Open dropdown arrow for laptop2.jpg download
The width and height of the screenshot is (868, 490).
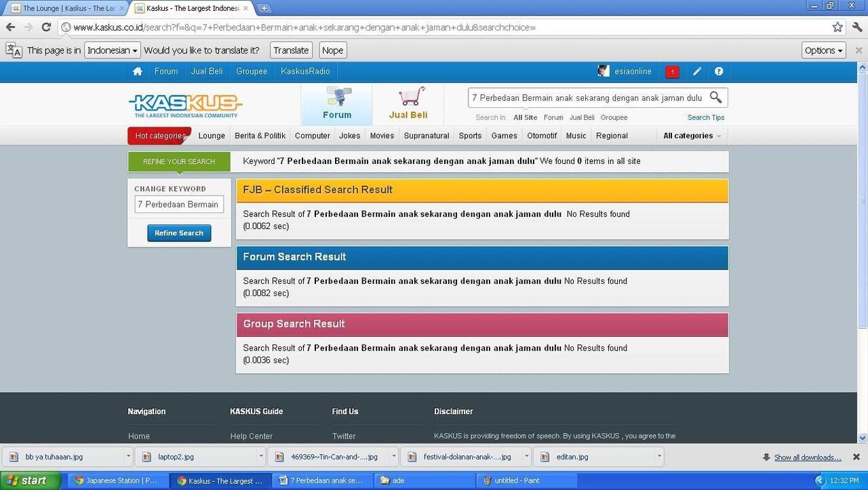(260, 457)
